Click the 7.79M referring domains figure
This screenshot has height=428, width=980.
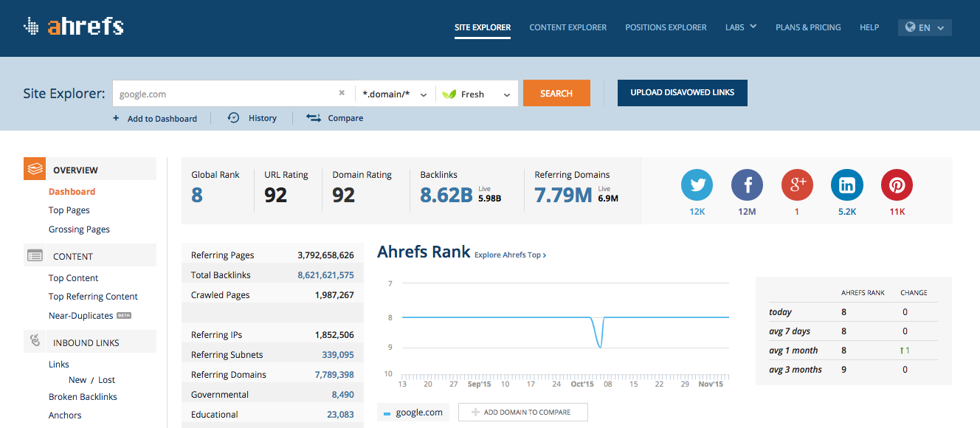pyautogui.click(x=563, y=195)
